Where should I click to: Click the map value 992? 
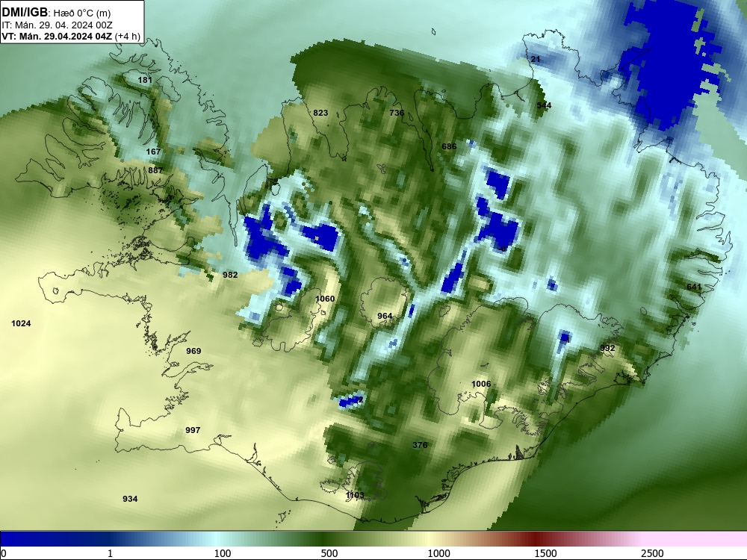pos(607,348)
